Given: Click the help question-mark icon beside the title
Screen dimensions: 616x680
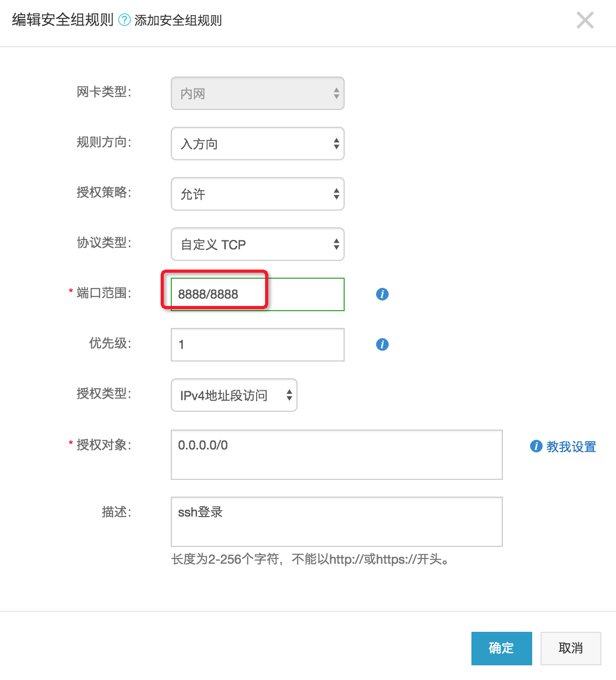Looking at the screenshot, I should coord(124,20).
